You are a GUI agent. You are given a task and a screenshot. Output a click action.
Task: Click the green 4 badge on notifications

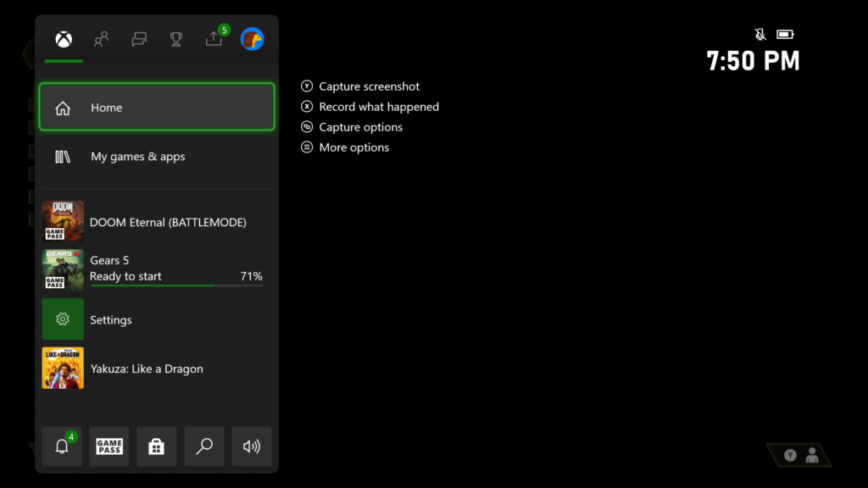coord(71,437)
